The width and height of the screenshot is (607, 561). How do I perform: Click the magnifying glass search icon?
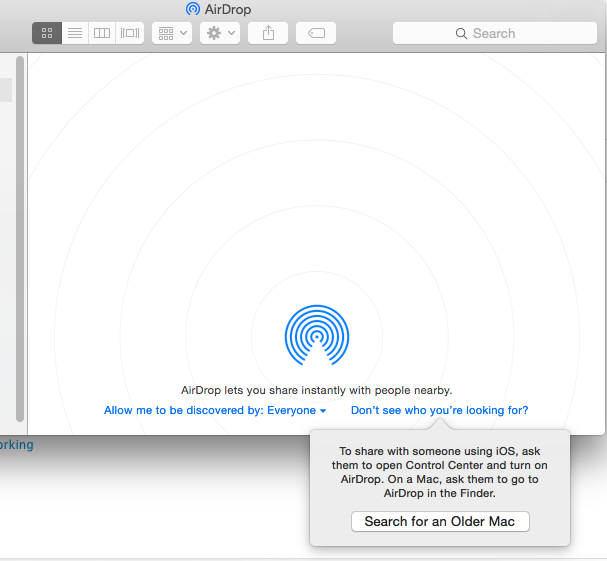(461, 33)
